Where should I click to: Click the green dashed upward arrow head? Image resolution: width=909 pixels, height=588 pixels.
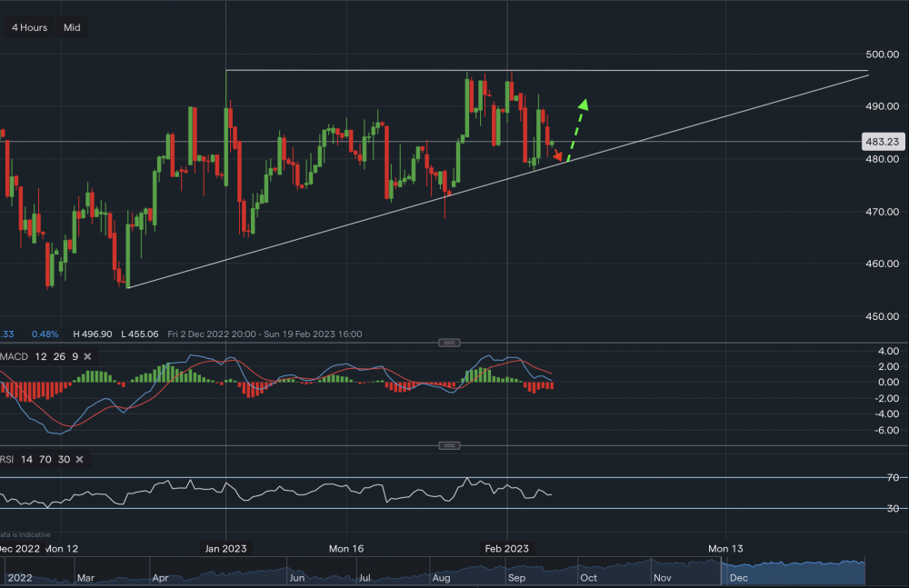(584, 105)
